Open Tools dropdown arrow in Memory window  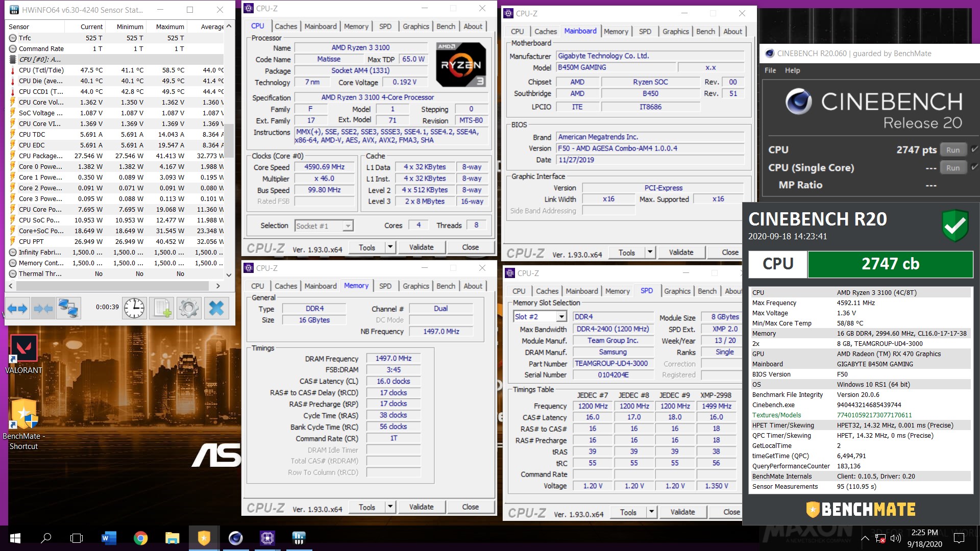(390, 507)
